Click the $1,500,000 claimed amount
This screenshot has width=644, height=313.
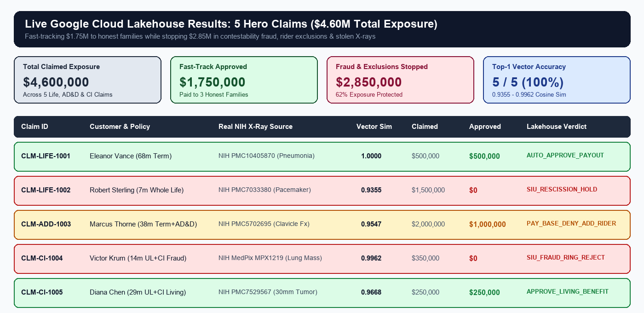click(428, 190)
